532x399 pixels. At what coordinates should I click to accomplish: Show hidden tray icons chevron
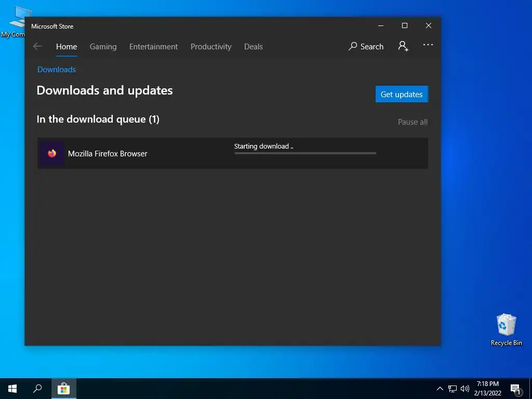(x=440, y=389)
